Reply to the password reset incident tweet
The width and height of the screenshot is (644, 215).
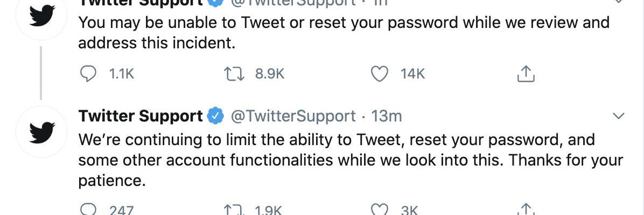(x=87, y=74)
